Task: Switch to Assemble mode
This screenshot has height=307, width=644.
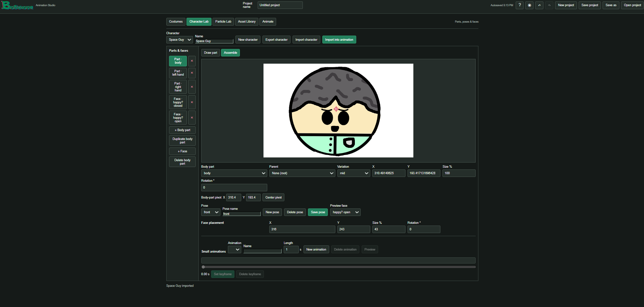Action: (230, 53)
